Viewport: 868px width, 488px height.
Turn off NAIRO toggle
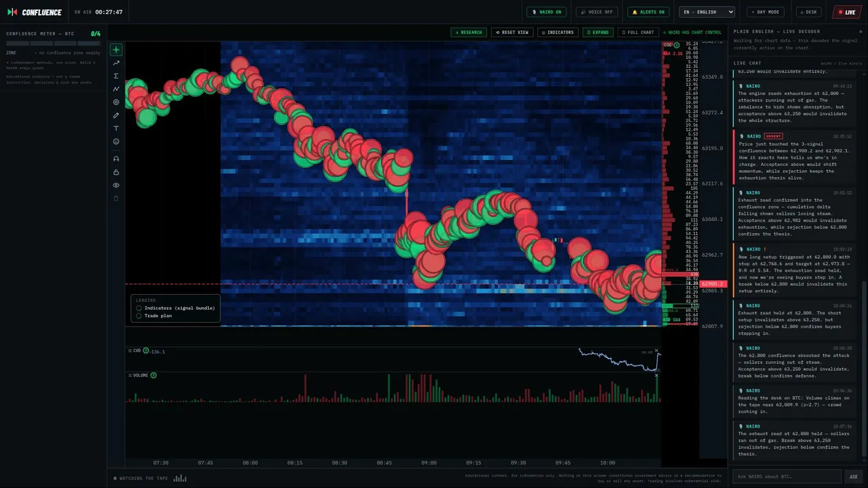tap(547, 12)
